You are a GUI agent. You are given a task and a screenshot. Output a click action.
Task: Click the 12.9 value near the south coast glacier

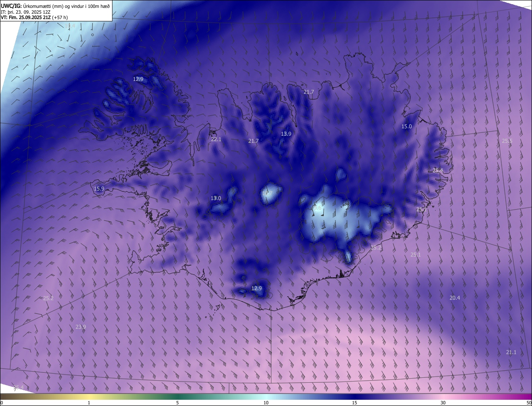[x=257, y=288]
